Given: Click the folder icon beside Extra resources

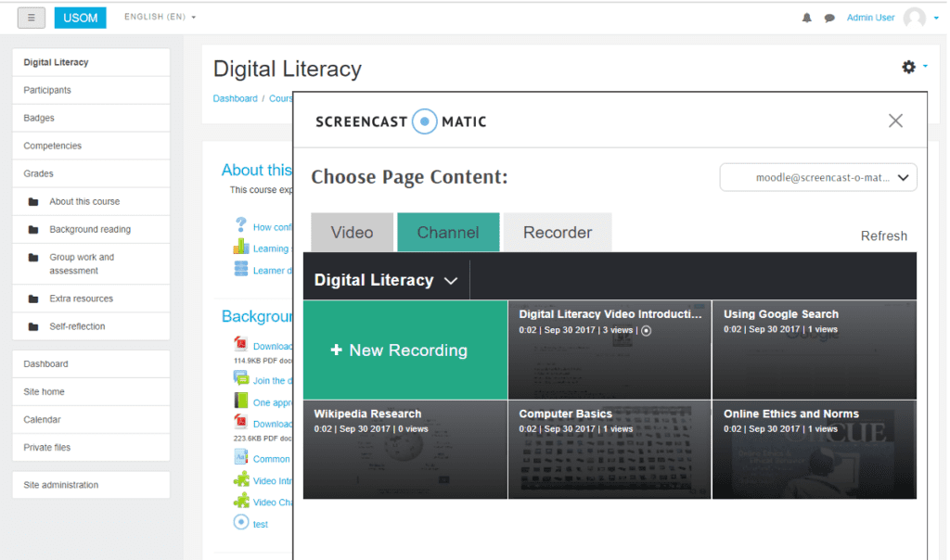Looking at the screenshot, I should [33, 299].
